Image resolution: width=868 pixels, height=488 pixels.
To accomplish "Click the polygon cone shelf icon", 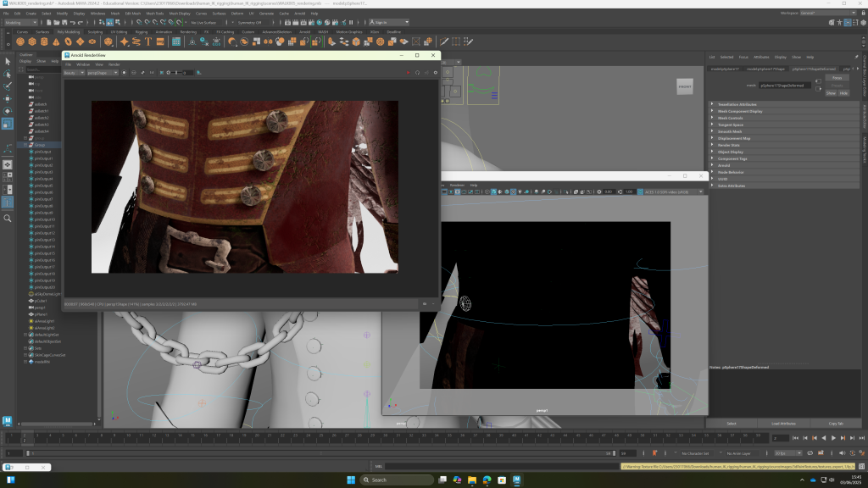I will (x=56, y=41).
